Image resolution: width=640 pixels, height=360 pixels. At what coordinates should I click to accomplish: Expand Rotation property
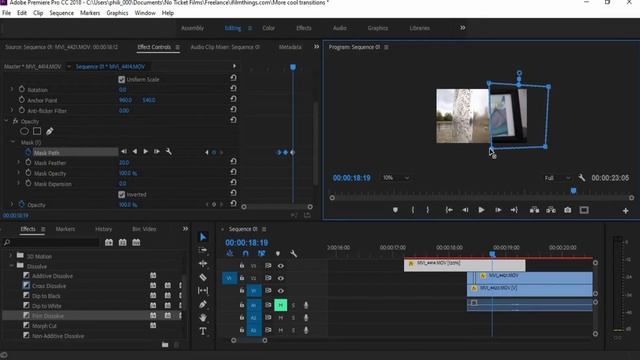click(12, 89)
